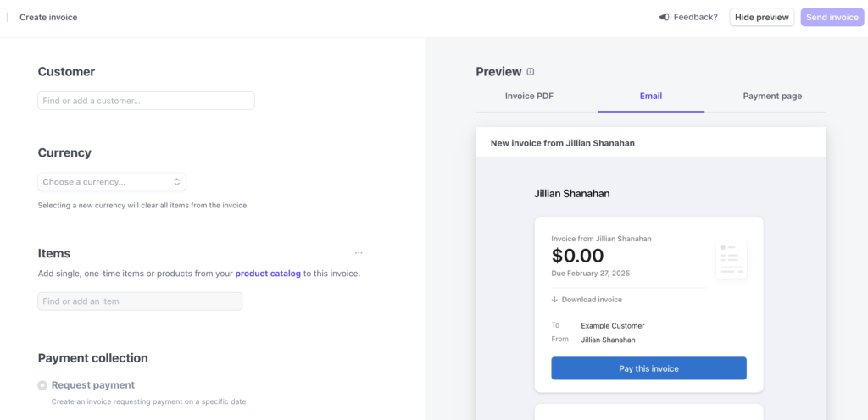
Task: Open the Items three-dot options menu
Action: (359, 253)
